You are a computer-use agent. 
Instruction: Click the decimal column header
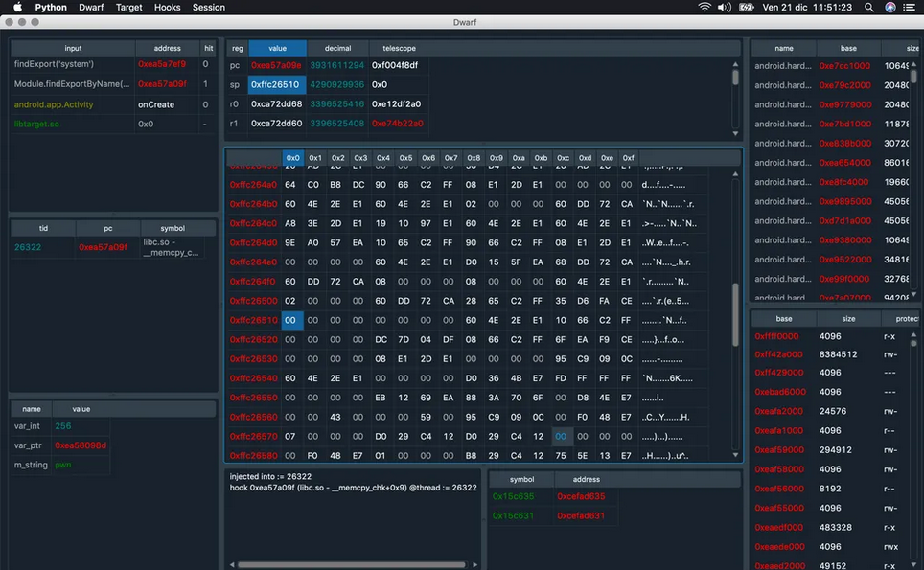click(337, 48)
